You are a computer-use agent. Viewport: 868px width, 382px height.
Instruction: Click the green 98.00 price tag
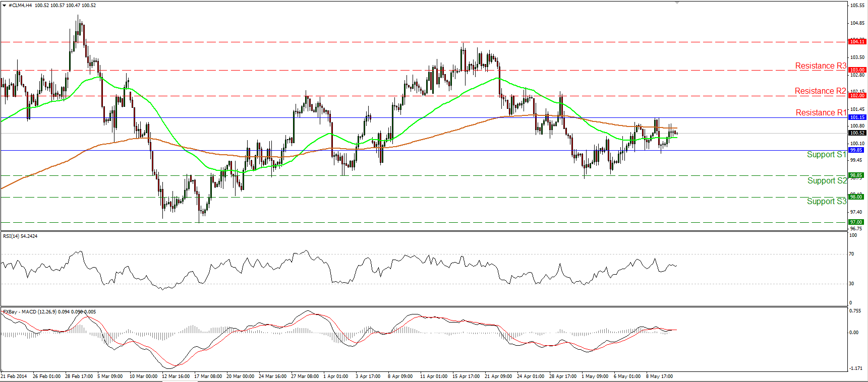[x=856, y=197]
